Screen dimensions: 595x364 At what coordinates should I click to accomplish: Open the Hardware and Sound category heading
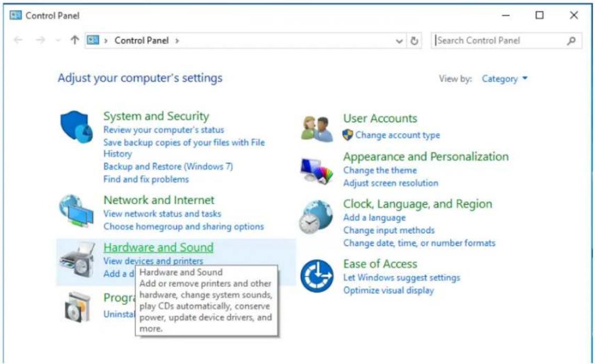coord(159,247)
